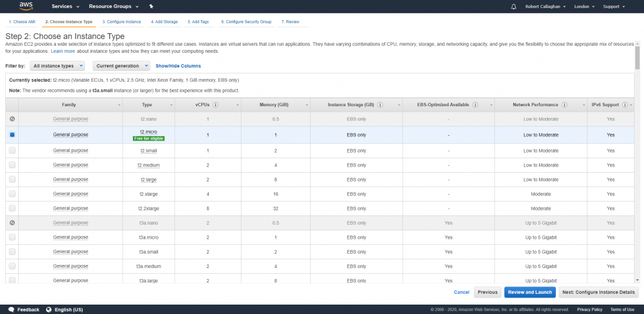Show info for the vCPUs column
644x314 pixels.
pos(216,104)
